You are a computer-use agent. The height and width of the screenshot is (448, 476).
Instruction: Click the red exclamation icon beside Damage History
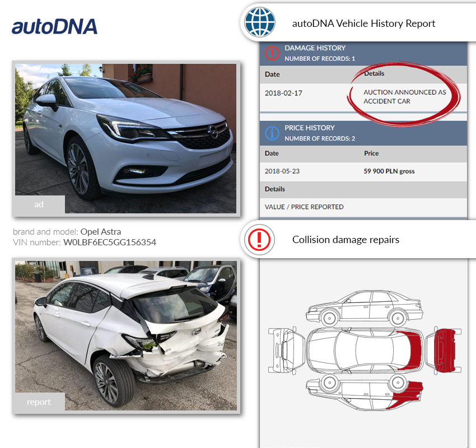click(x=272, y=53)
